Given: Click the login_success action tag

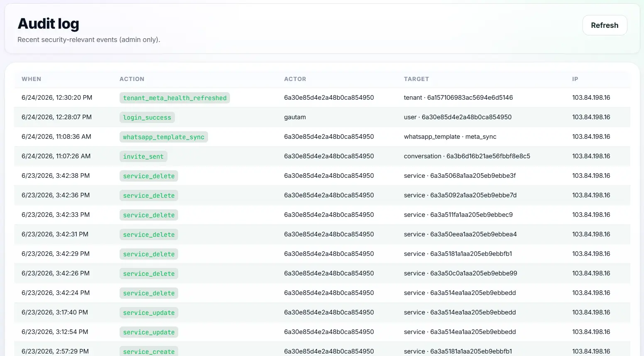Looking at the screenshot, I should click(x=147, y=118).
